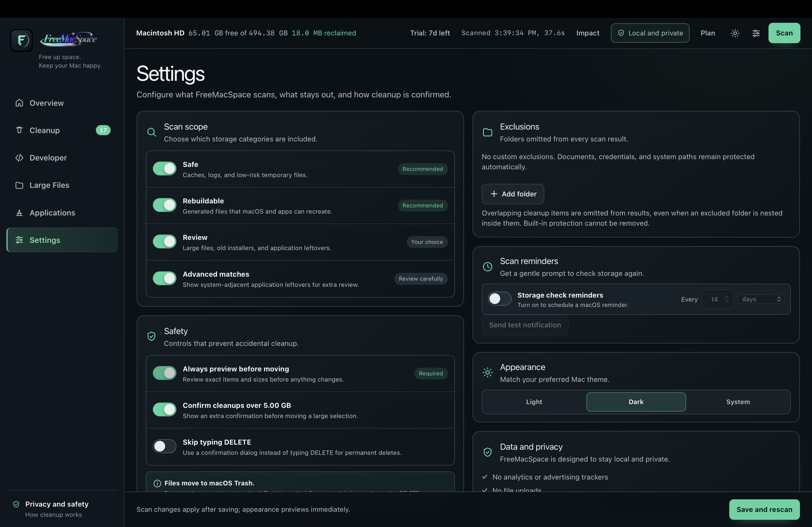
Task: Click the checkmark beside No analytics or advertising trackers
Action: [x=485, y=477]
